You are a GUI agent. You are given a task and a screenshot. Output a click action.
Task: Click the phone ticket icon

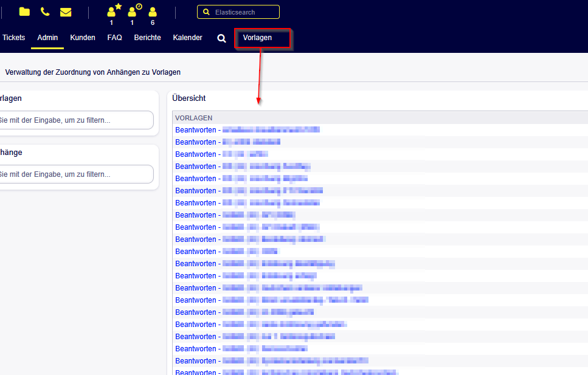pyautogui.click(x=45, y=12)
